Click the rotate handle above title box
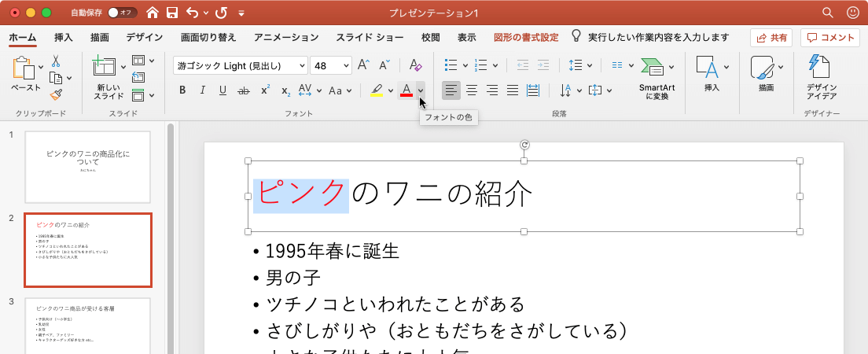The image size is (868, 354). [524, 145]
